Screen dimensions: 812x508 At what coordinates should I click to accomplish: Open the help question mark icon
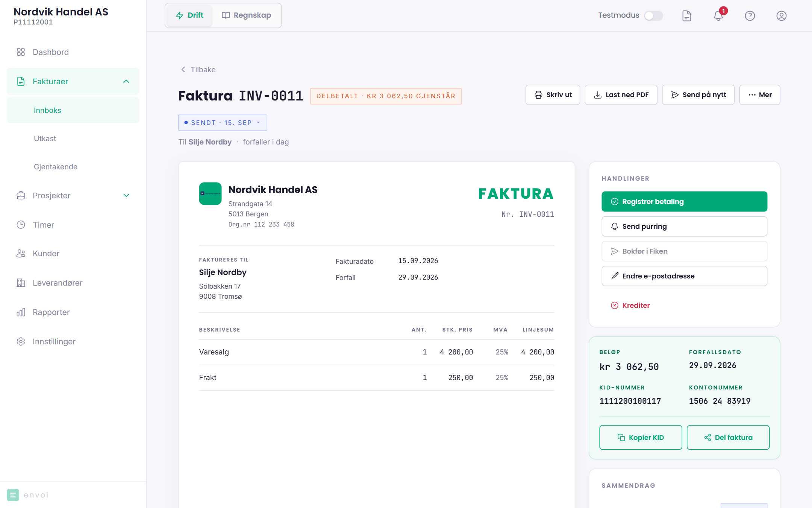click(x=750, y=15)
